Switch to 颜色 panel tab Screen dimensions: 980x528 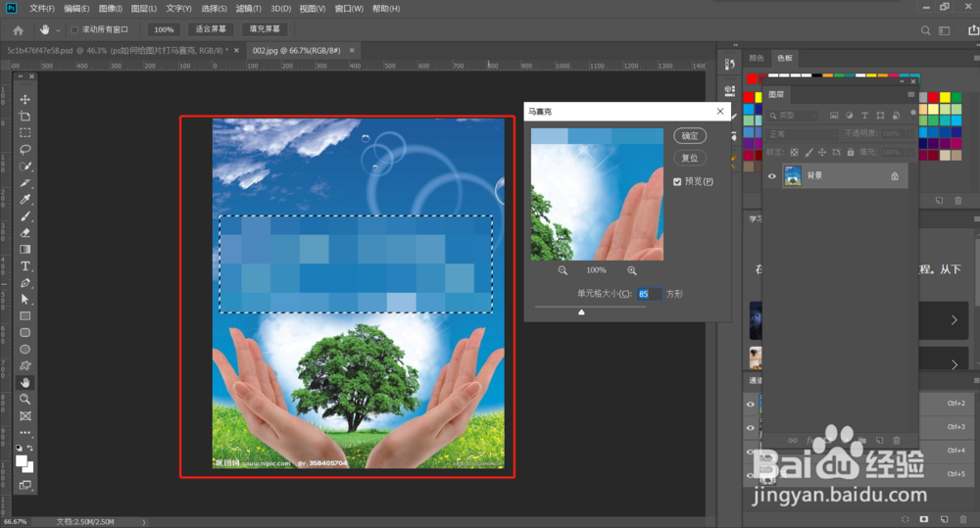click(757, 58)
